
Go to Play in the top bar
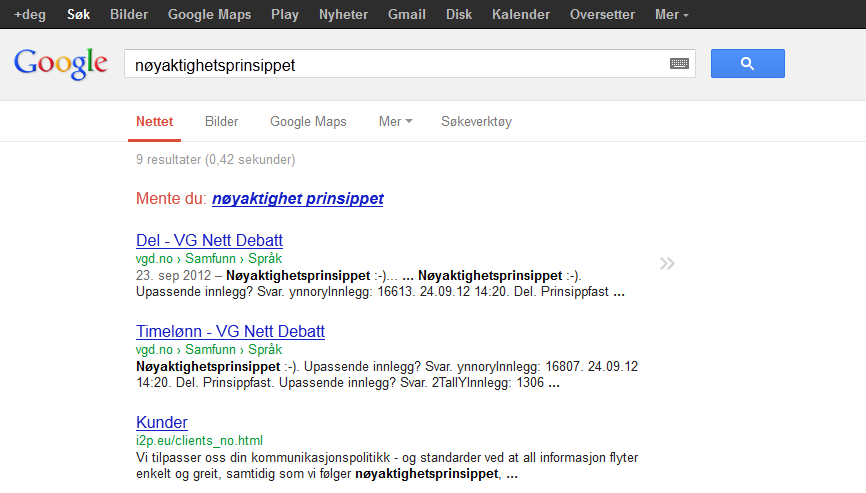[x=285, y=14]
